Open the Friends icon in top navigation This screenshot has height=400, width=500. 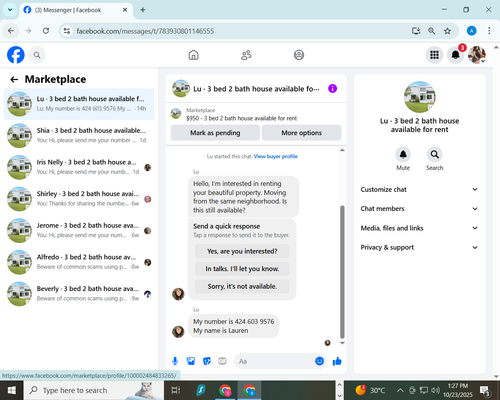click(246, 55)
